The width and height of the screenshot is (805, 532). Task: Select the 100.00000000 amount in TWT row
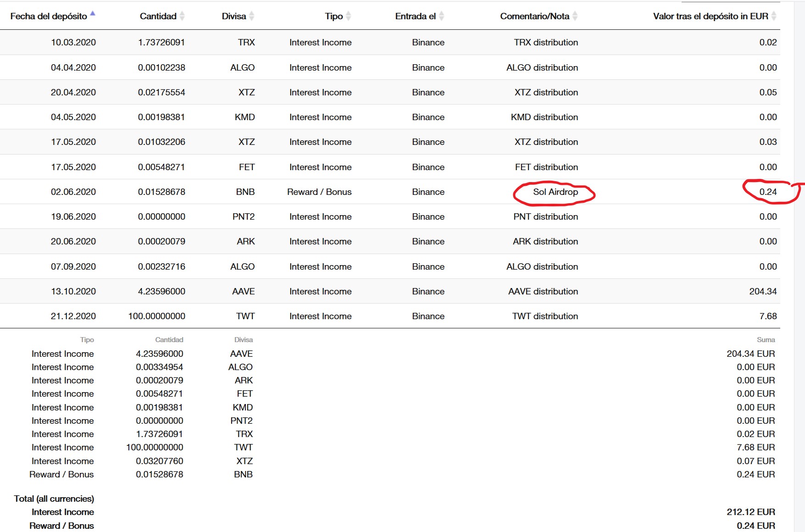(x=156, y=316)
